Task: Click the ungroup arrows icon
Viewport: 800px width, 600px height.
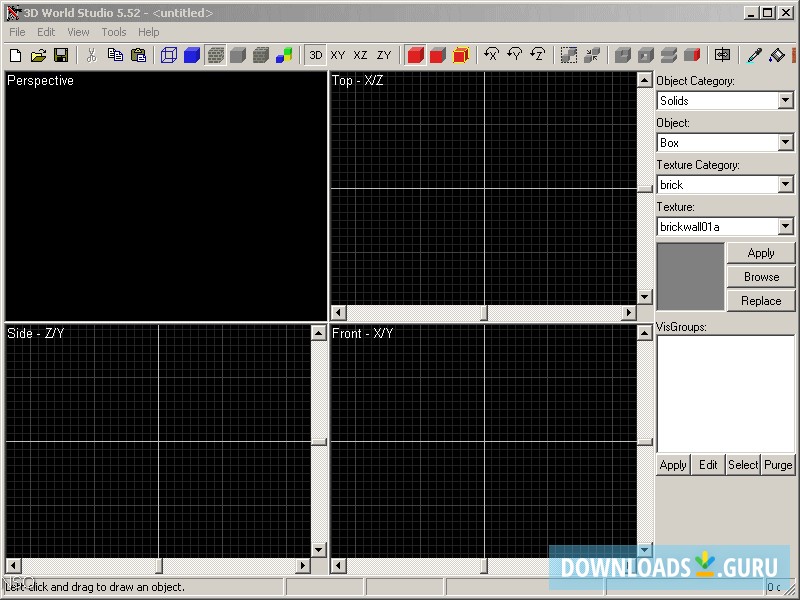Action: (x=592, y=55)
